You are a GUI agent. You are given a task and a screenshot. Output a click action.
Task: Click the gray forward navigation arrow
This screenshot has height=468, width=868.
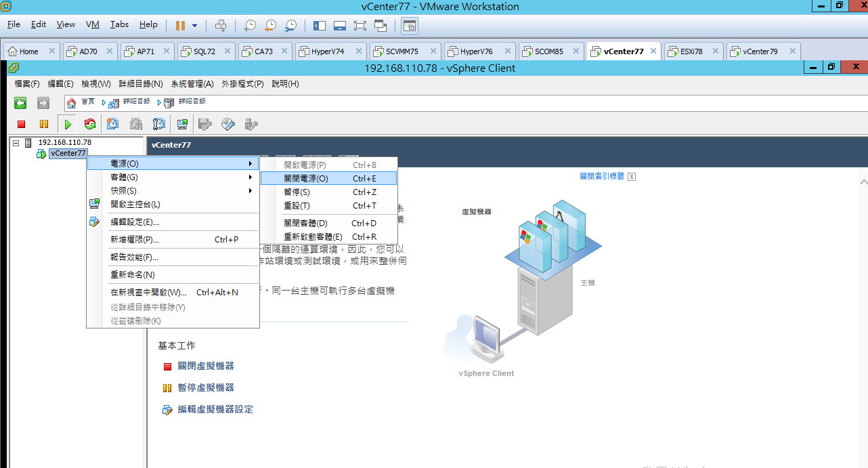click(43, 103)
